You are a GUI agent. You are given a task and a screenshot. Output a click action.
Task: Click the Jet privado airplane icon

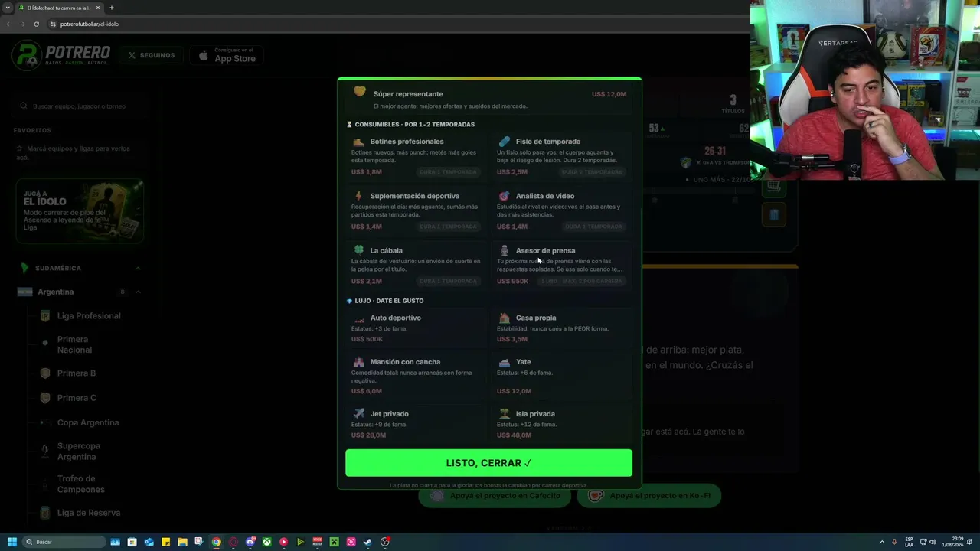coord(358,414)
